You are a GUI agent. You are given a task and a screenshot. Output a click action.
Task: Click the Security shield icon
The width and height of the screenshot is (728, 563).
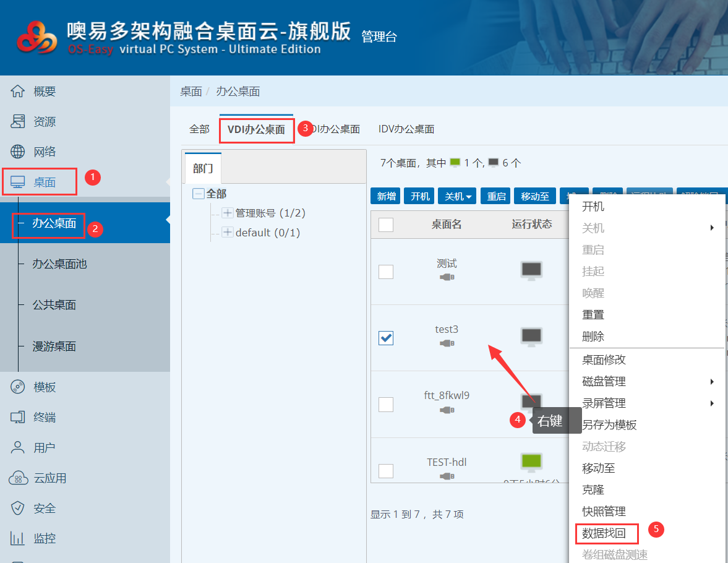click(18, 508)
